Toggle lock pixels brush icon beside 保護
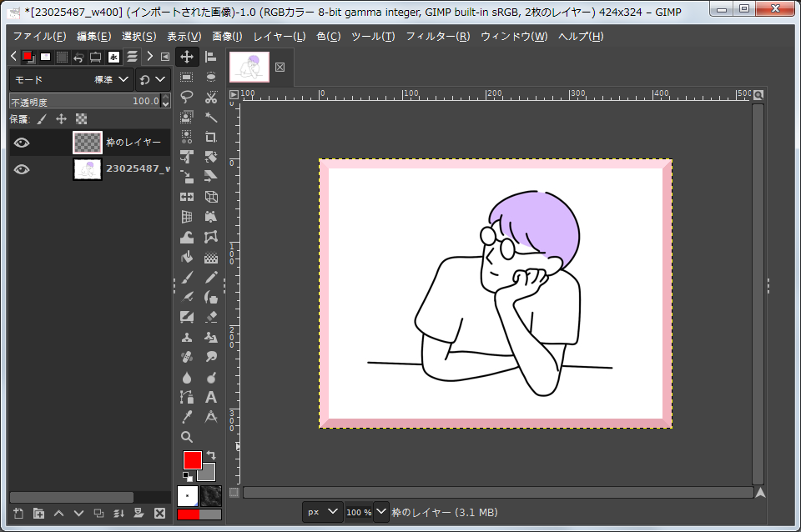This screenshot has height=532, width=801. tap(42, 119)
